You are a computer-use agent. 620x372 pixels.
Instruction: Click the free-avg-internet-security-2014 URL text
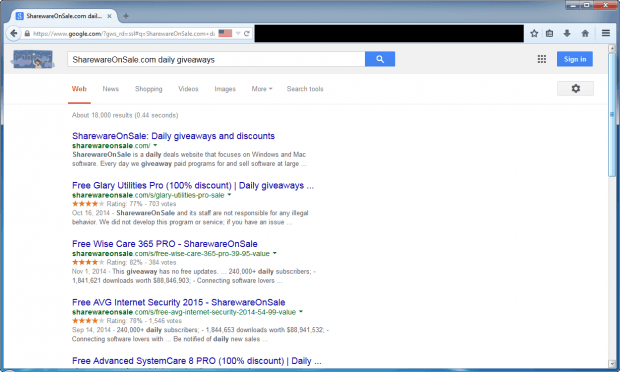[x=184, y=312]
